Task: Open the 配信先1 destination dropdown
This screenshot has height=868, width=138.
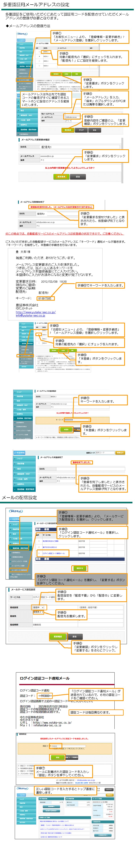Action: point(38,612)
